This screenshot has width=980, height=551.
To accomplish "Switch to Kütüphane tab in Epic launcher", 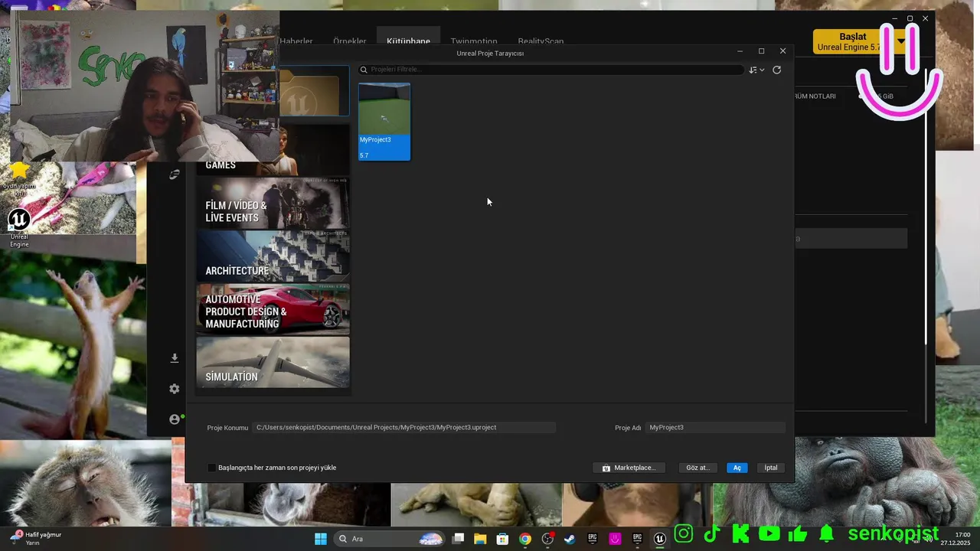I will [x=408, y=41].
